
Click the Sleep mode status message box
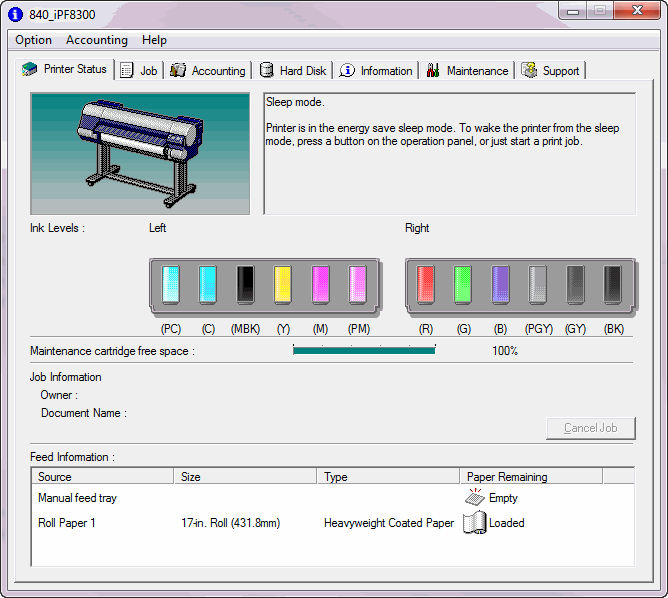[449, 153]
